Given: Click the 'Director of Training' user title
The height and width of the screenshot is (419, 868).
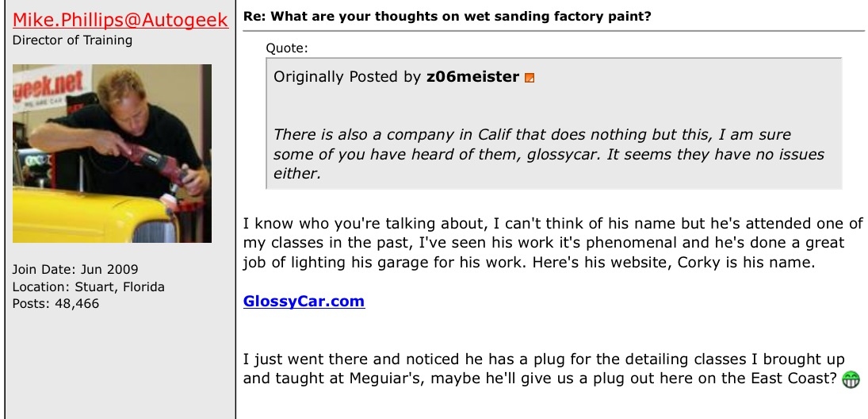Looking at the screenshot, I should point(73,40).
